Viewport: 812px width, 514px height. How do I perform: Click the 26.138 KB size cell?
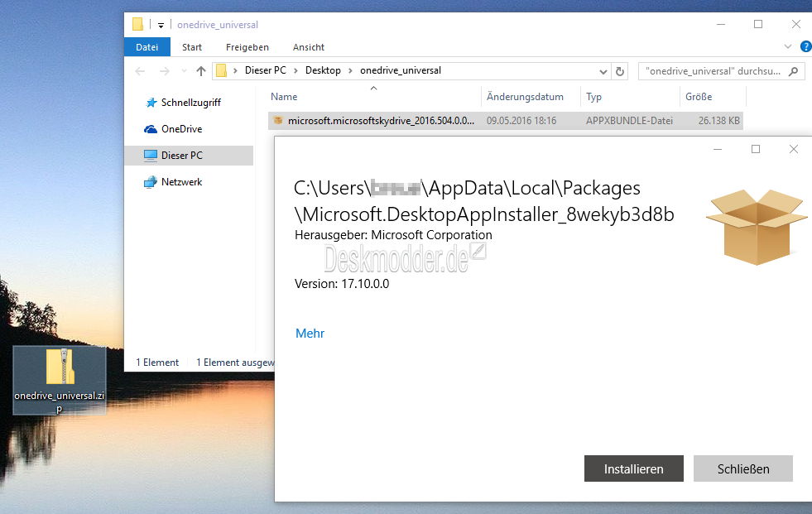(718, 121)
